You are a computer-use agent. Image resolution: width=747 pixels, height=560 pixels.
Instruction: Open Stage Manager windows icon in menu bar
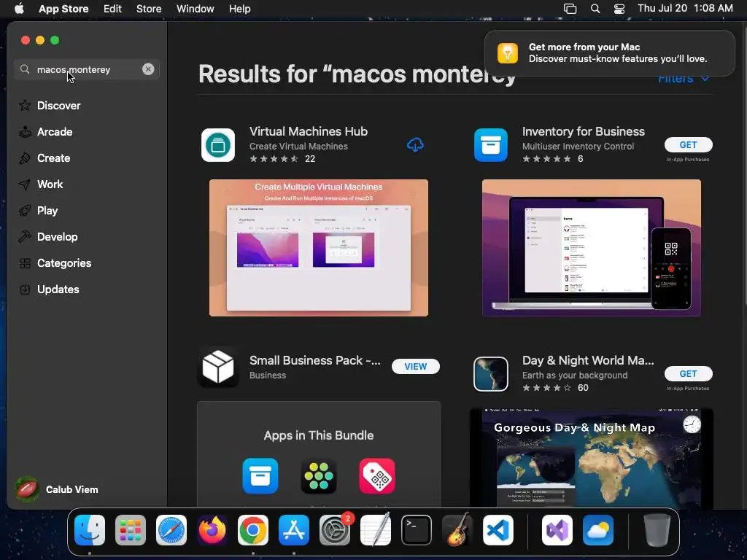pos(570,9)
